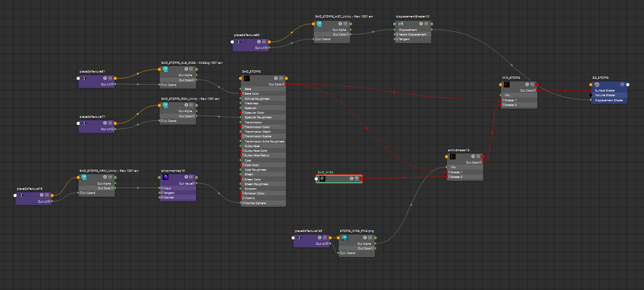This screenshot has height=290, width=644.
Task: Click the aiMixShader12 node swatch thumbnail
Action: 452,156
